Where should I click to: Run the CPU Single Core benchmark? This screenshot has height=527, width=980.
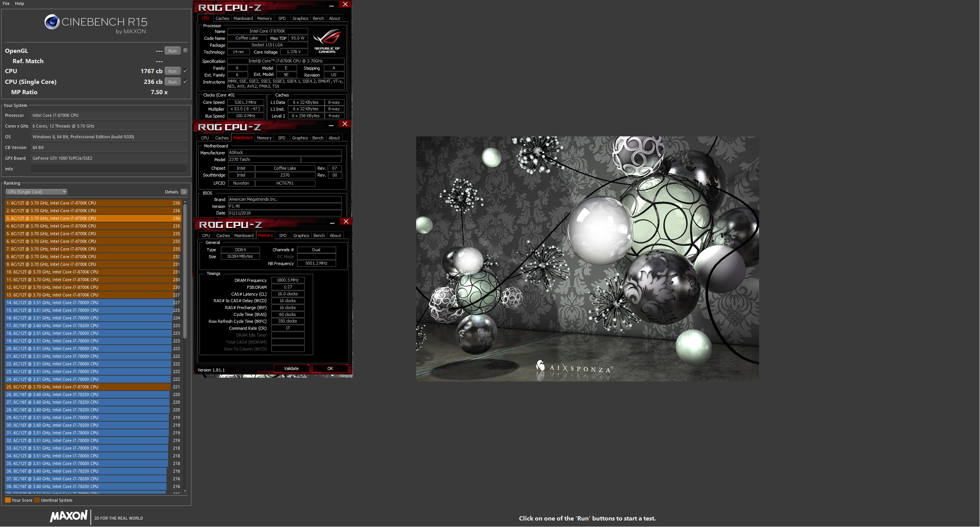tap(173, 82)
